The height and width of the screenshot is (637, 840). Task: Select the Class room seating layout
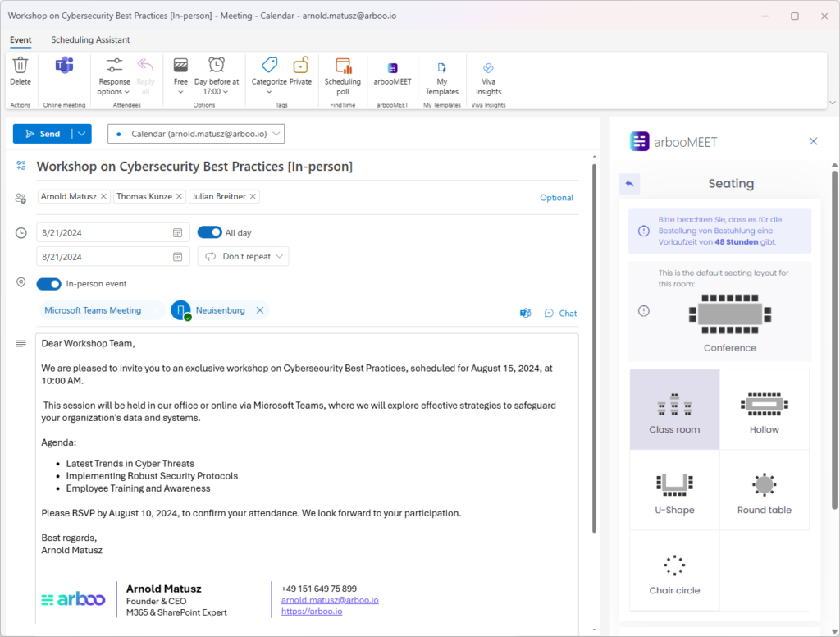[674, 410]
